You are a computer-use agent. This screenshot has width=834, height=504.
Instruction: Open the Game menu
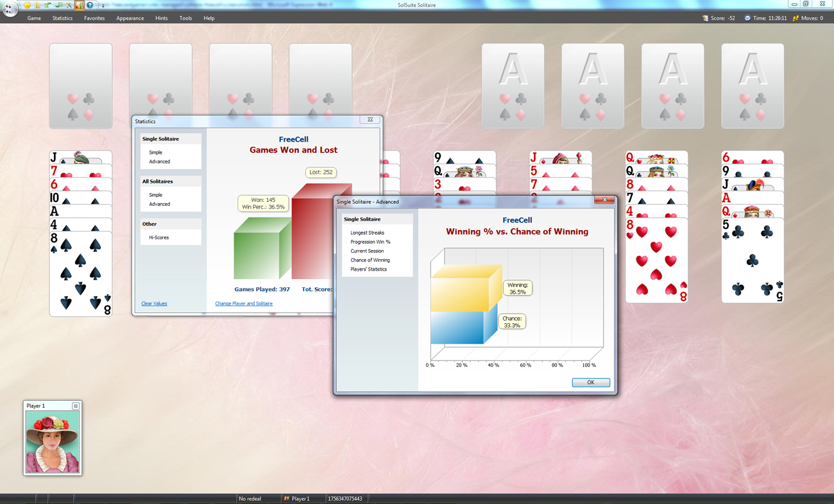click(34, 18)
